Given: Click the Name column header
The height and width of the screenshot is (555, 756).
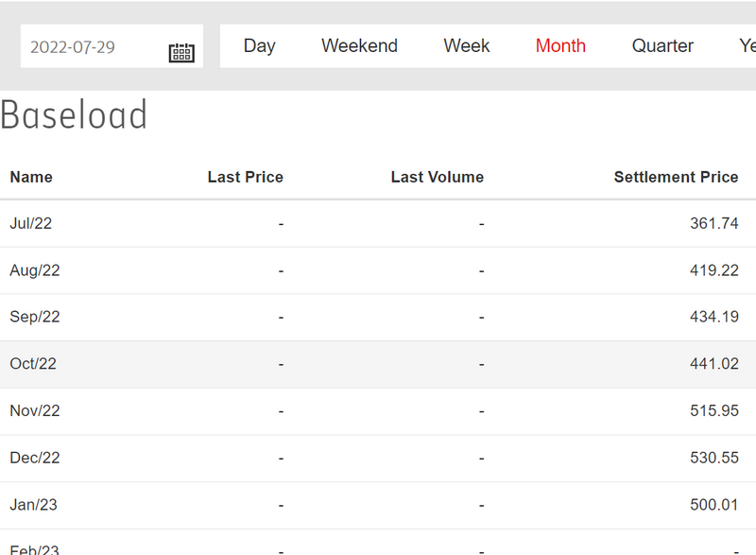Looking at the screenshot, I should tap(31, 177).
